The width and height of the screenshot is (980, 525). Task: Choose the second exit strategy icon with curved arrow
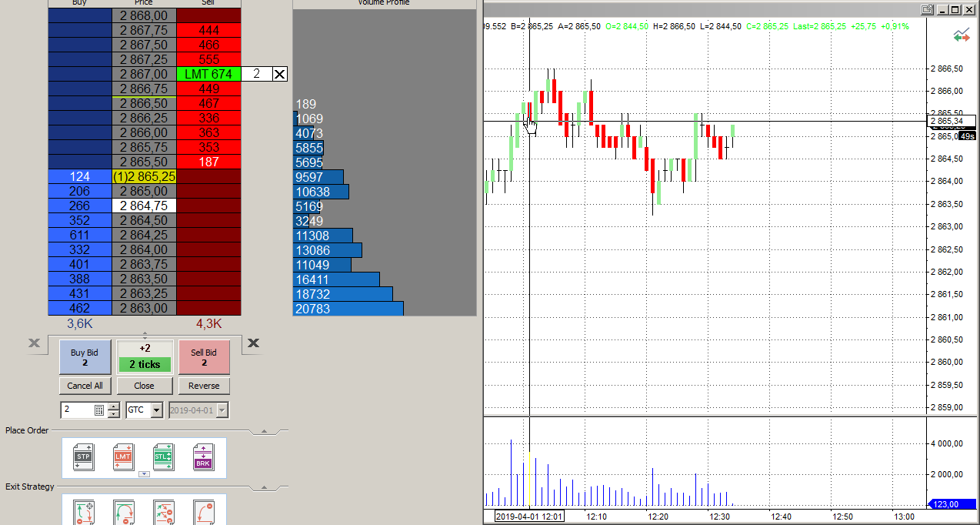[x=123, y=512]
